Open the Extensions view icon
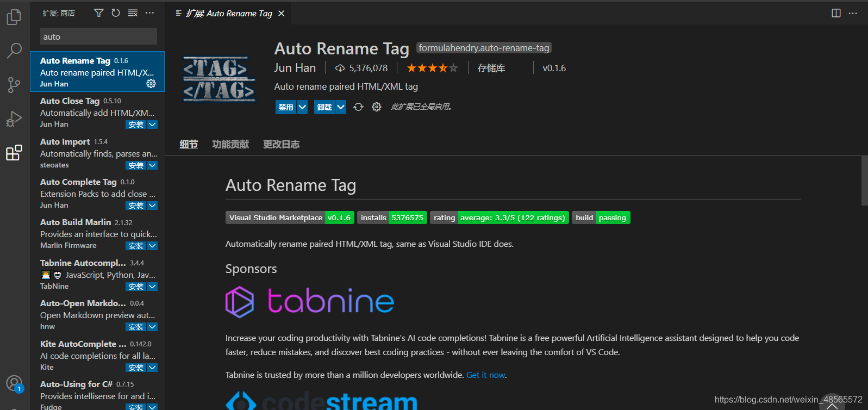Image resolution: width=868 pixels, height=410 pixels. (x=14, y=153)
